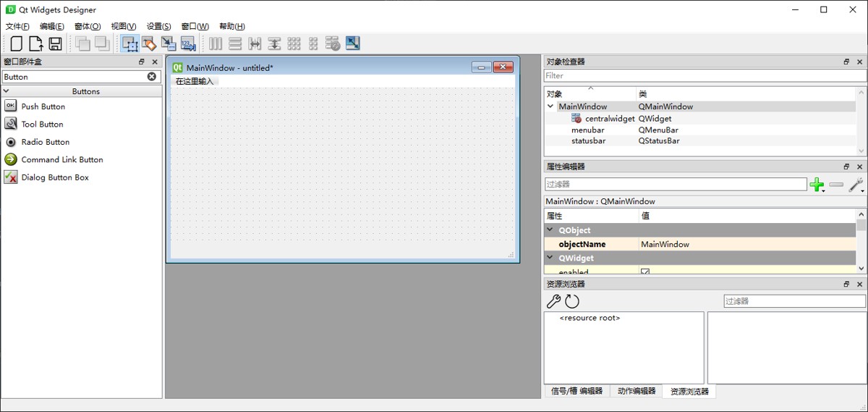
Task: Open the 编辑(E) menu
Action: (51, 26)
